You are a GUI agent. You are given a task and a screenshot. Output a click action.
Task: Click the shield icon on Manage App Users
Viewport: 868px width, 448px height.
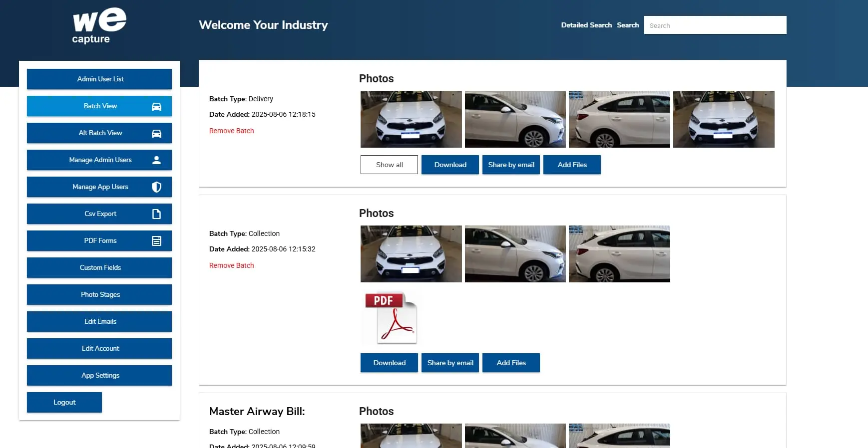coord(156,187)
